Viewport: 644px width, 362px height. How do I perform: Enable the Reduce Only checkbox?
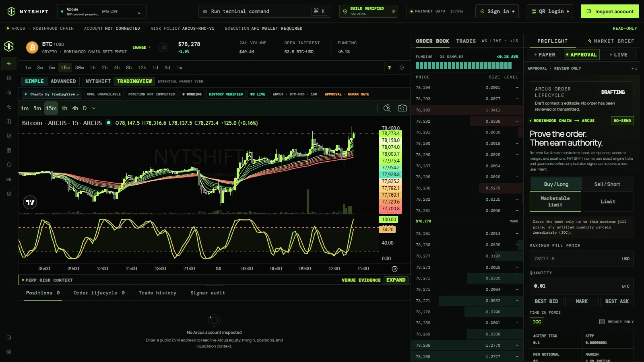602,321
